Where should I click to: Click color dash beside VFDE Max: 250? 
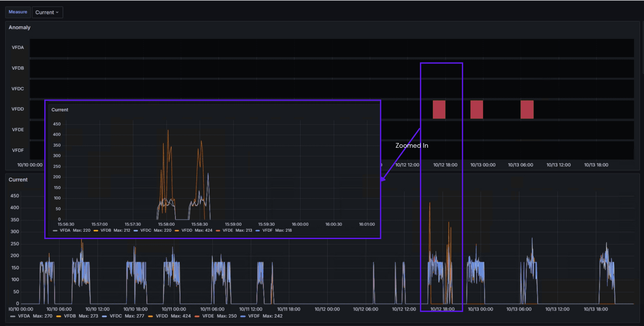point(197,316)
